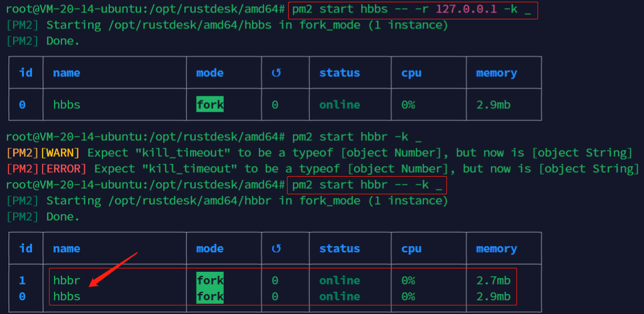Click the red arrow pointing at hbbs

point(114,269)
